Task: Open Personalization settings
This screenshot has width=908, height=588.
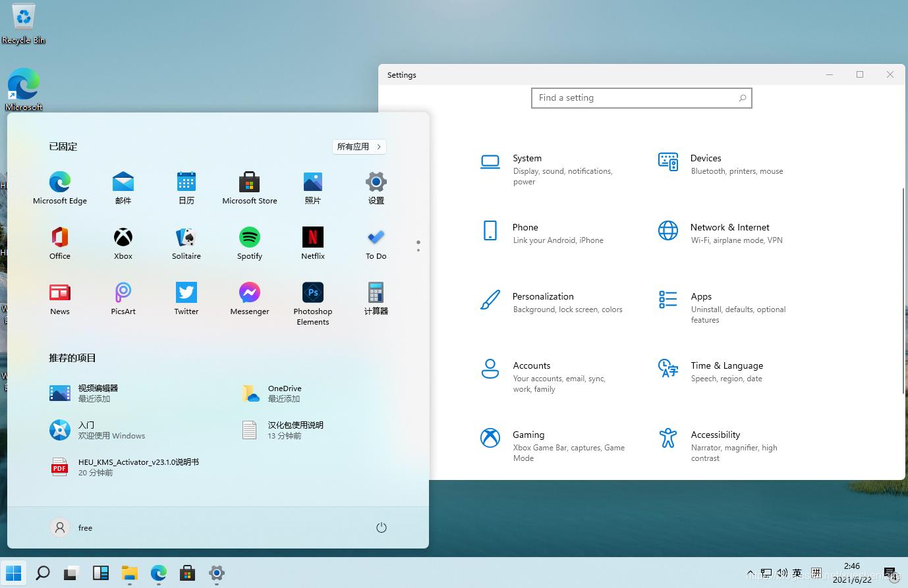Action: (x=551, y=302)
